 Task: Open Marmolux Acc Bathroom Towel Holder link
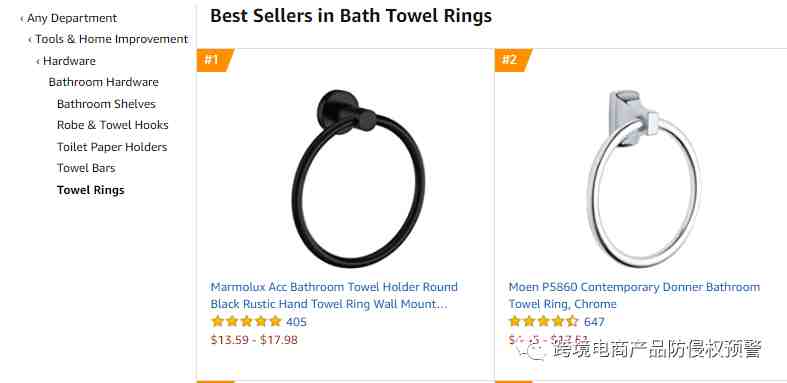(x=334, y=296)
